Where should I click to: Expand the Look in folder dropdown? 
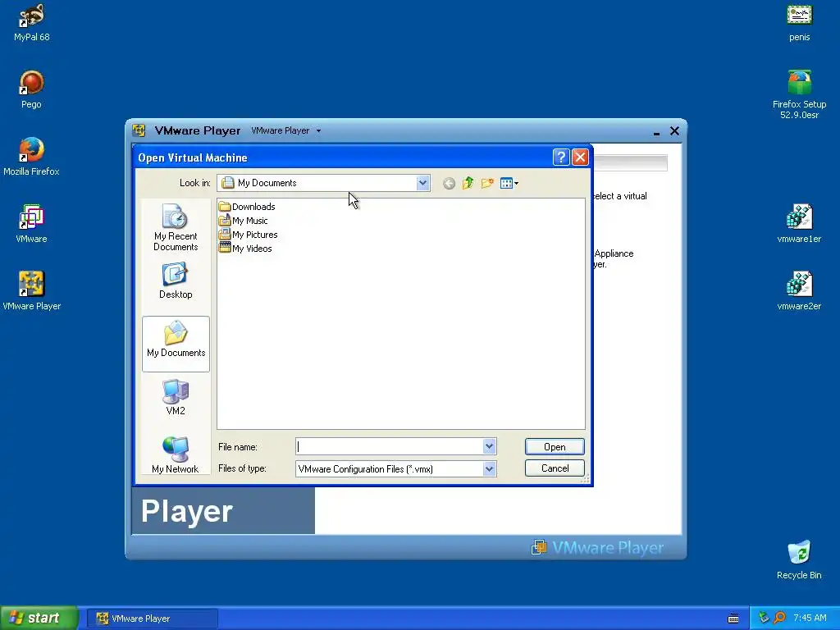422,183
